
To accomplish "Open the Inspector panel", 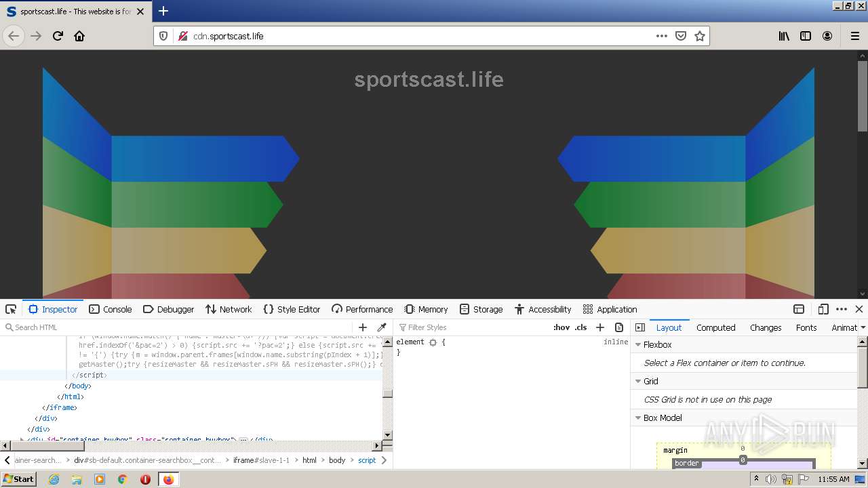I will coord(53,309).
